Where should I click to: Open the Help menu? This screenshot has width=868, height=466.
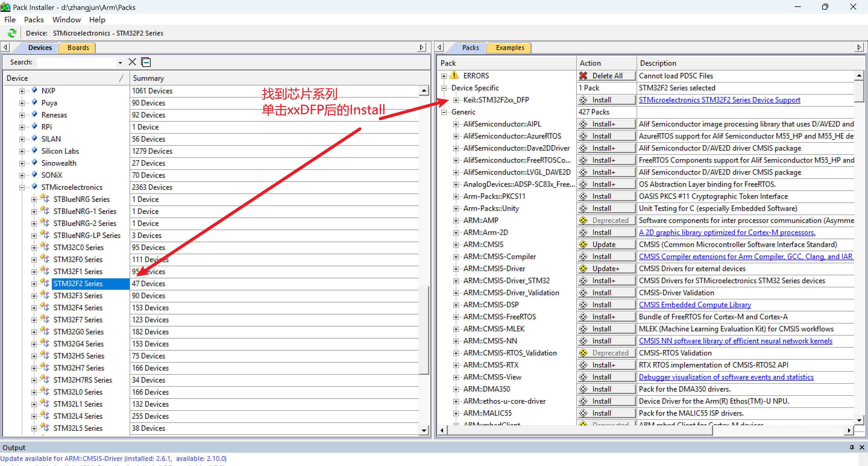click(97, 20)
